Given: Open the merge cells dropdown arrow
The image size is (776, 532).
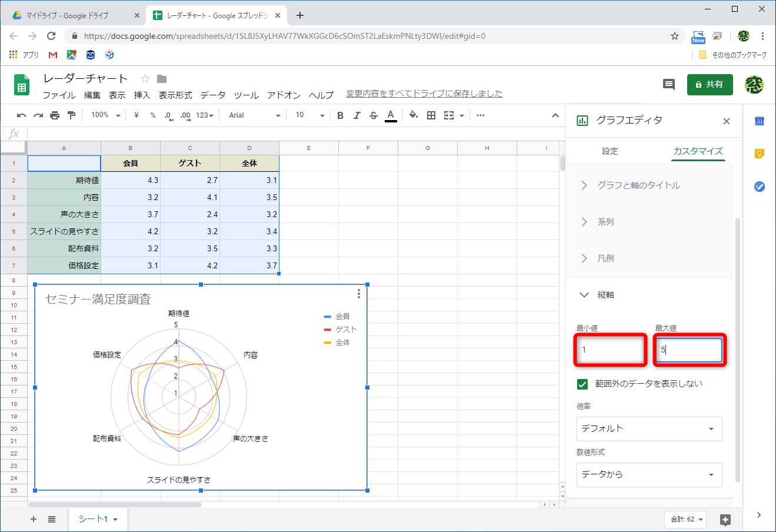Looking at the screenshot, I should pyautogui.click(x=462, y=115).
